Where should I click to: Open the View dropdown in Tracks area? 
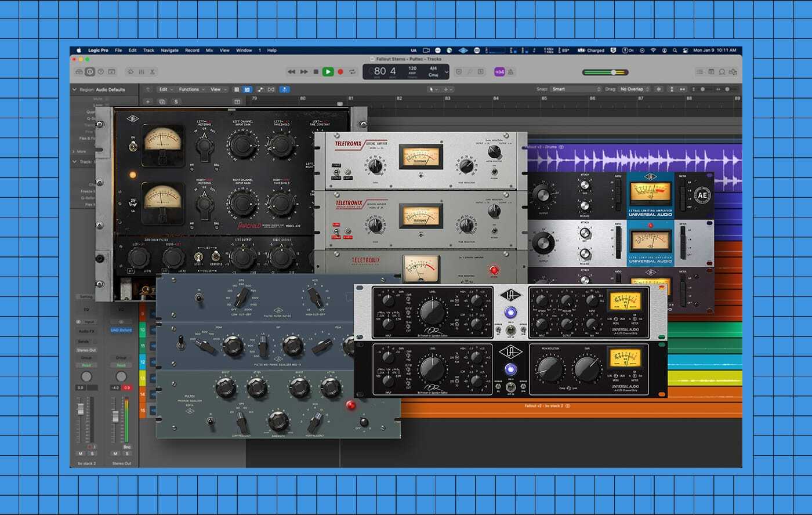click(x=217, y=89)
